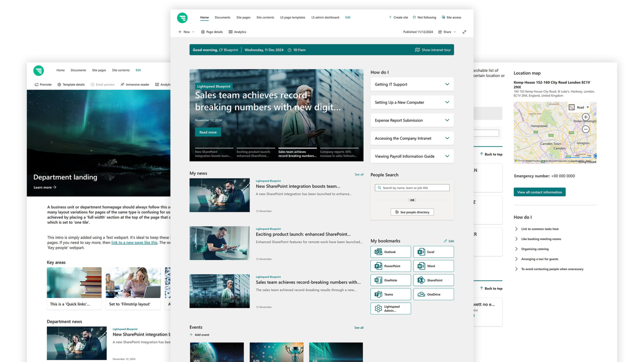Click the Lightspeed site logo
644x362 pixels.
click(x=182, y=18)
